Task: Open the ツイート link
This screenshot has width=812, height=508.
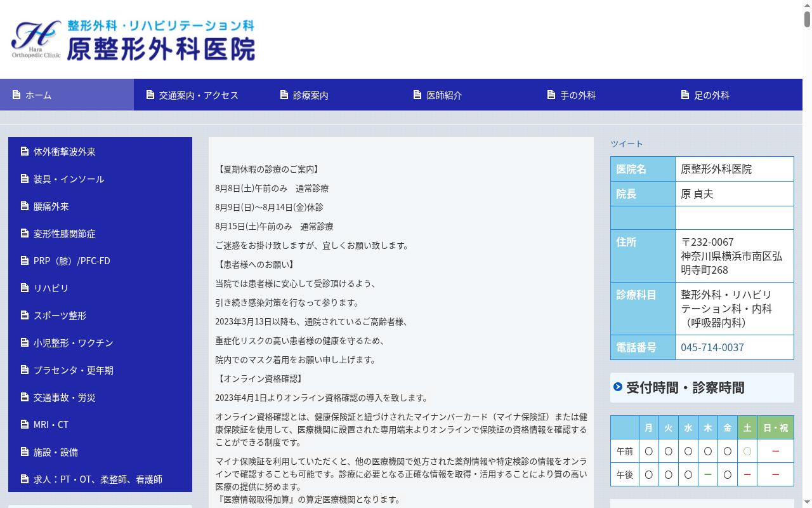Action: (x=627, y=144)
